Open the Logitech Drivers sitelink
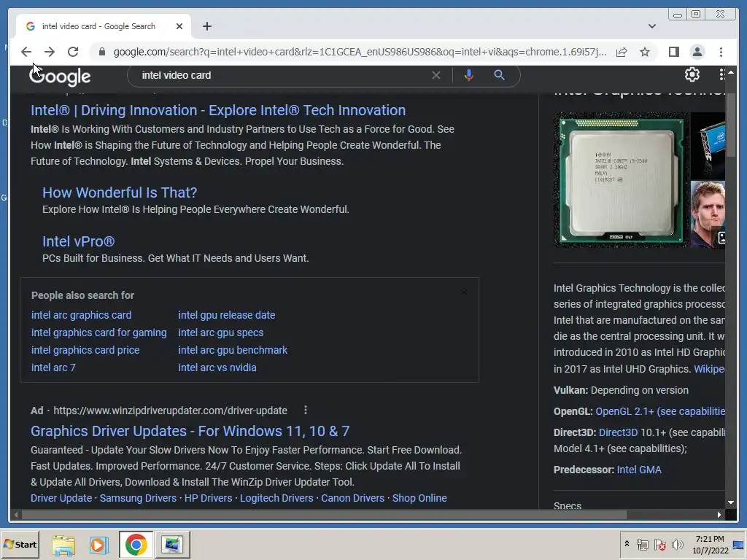The width and height of the screenshot is (747, 560). pyautogui.click(x=276, y=498)
